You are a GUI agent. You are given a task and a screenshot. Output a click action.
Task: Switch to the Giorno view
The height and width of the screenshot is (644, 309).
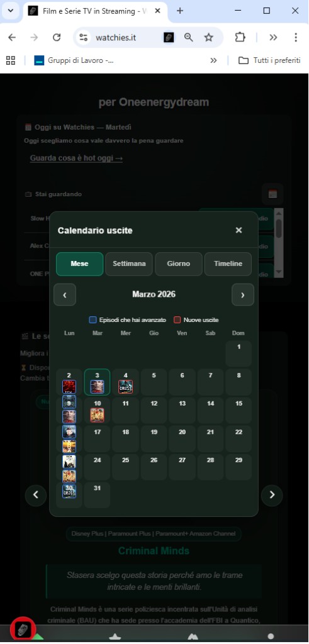178,264
